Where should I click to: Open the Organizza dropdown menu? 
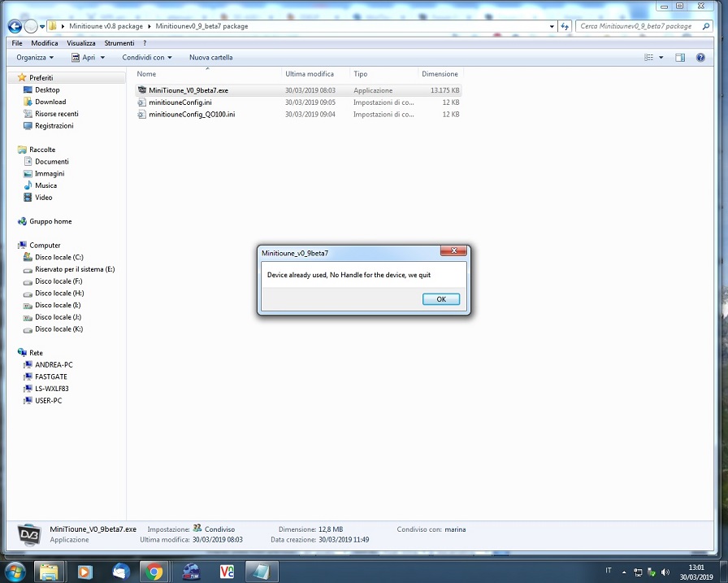coord(35,58)
